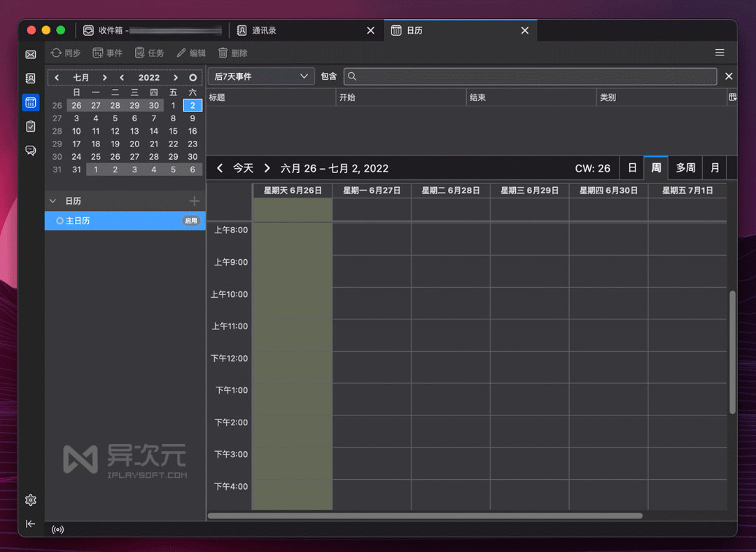Collapse the 日历 list section
The height and width of the screenshot is (552, 756).
pos(53,201)
